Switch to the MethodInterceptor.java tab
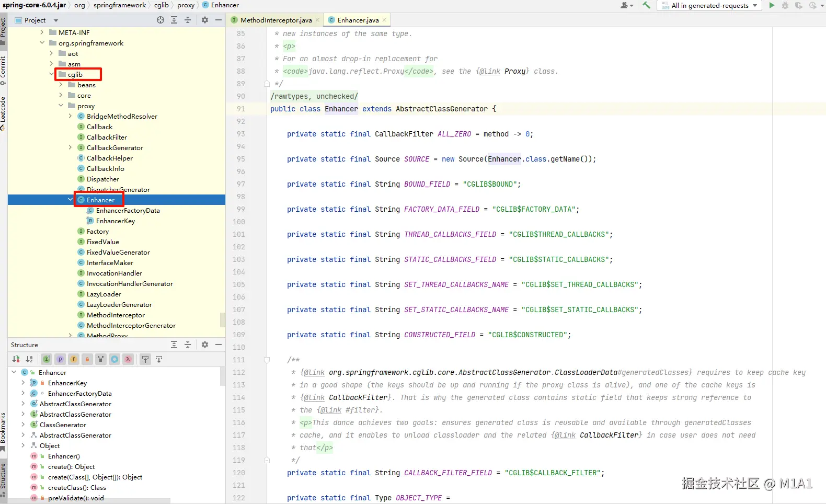This screenshot has width=826, height=504. pyautogui.click(x=276, y=20)
